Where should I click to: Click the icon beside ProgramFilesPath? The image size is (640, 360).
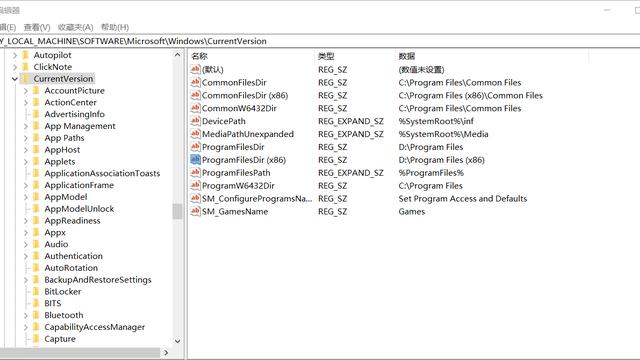pyautogui.click(x=196, y=173)
